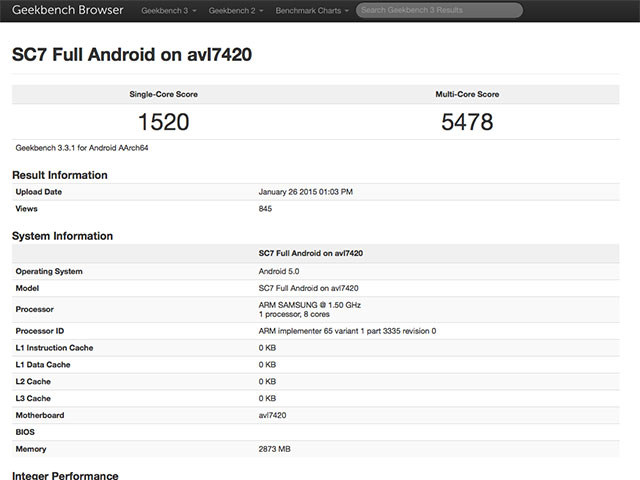Select the Integer Performance heading
This screenshot has height=480, width=640.
65,476
